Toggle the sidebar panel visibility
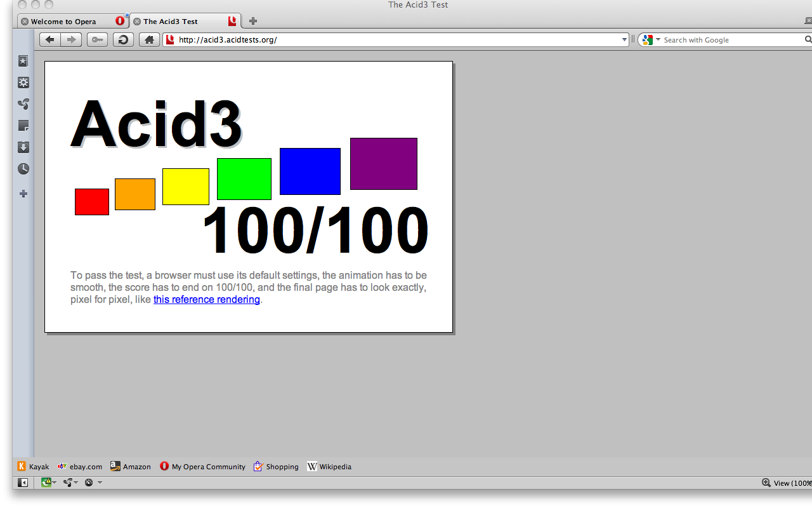This screenshot has width=812, height=508. pyautogui.click(x=22, y=483)
